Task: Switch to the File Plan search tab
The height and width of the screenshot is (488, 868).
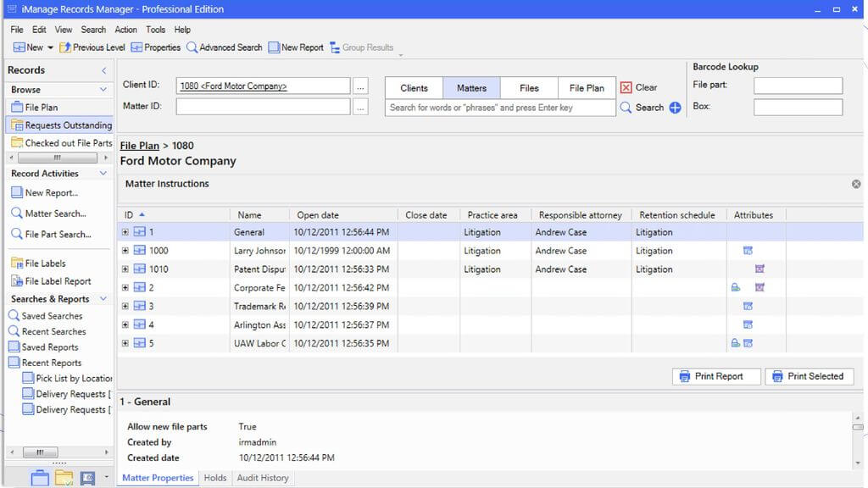Action: pyautogui.click(x=587, y=88)
